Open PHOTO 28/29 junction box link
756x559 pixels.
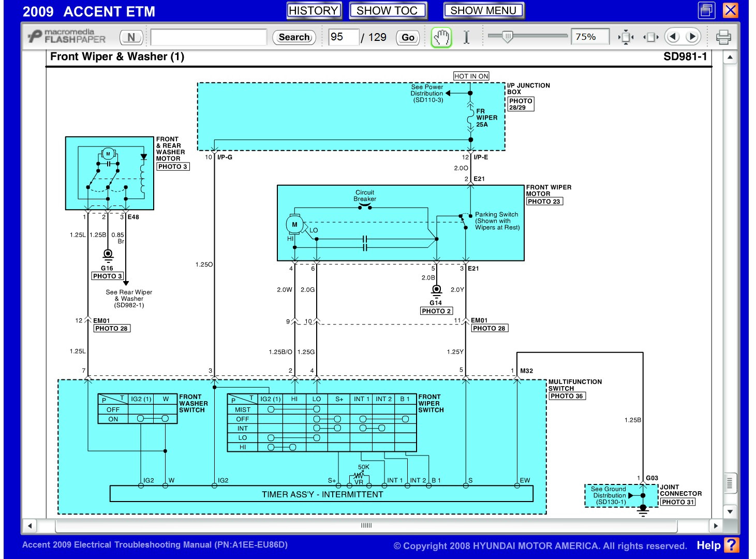(x=521, y=104)
